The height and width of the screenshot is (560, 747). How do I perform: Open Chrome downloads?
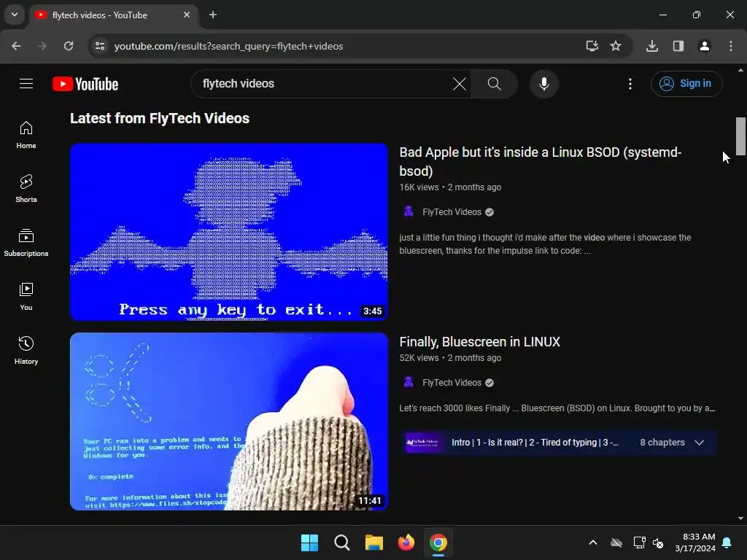tap(652, 46)
